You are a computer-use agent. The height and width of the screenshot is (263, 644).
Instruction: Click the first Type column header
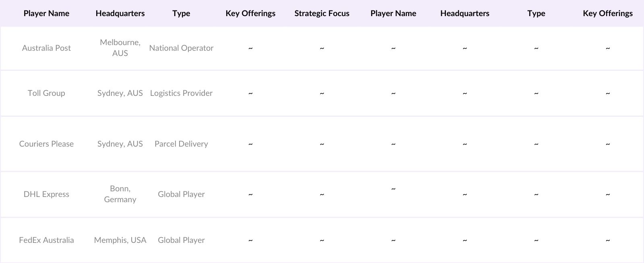pos(181,13)
